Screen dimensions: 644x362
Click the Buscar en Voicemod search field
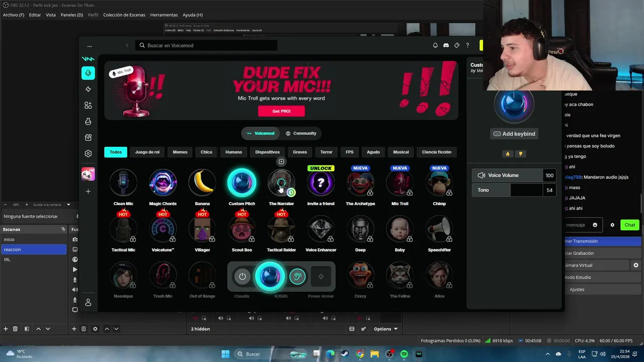point(206,45)
